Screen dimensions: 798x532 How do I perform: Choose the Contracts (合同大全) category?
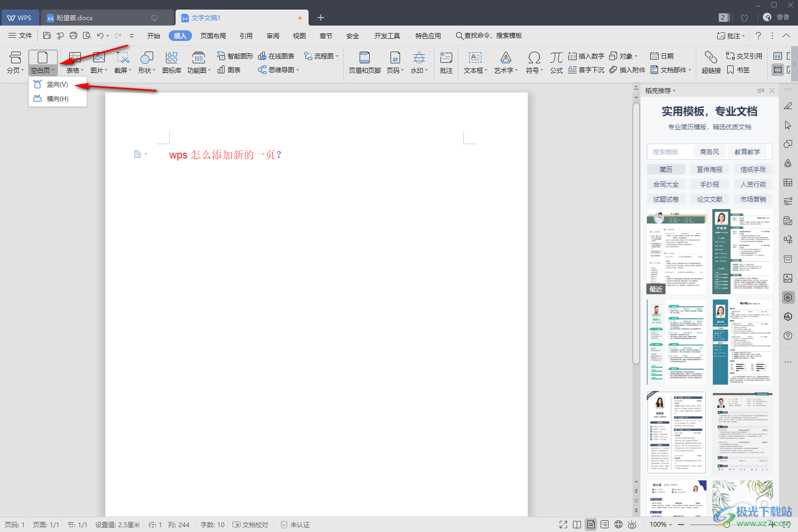(x=666, y=184)
